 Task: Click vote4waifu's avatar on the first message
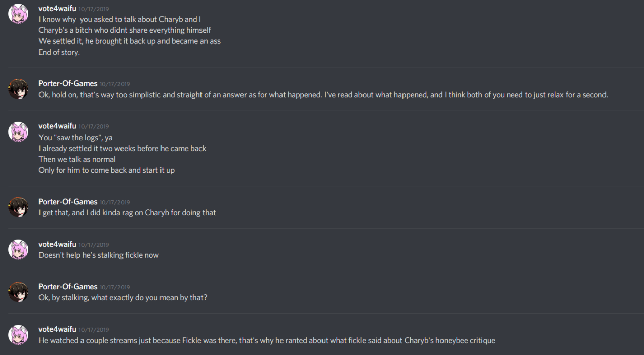point(18,14)
